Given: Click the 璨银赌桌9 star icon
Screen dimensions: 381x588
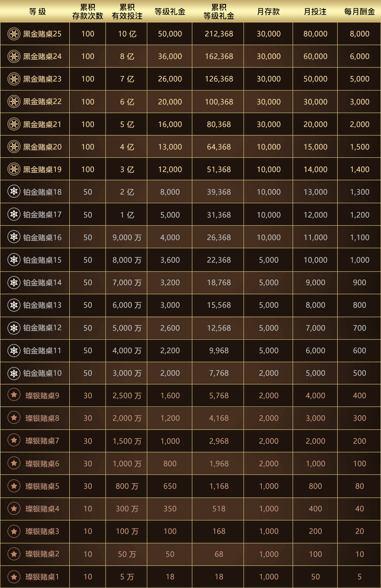Looking at the screenshot, I should pos(14,396).
